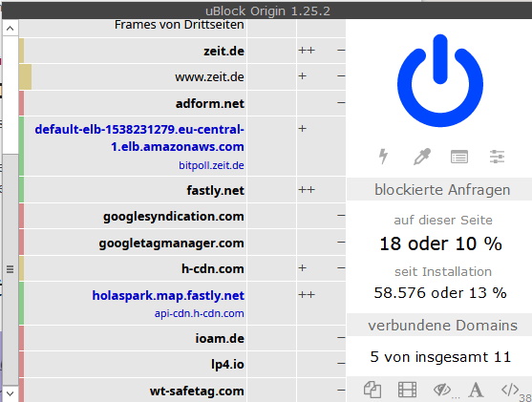Click yellow status bar beside h-cdn.com
The height and width of the screenshot is (402, 532).
[x=21, y=268]
